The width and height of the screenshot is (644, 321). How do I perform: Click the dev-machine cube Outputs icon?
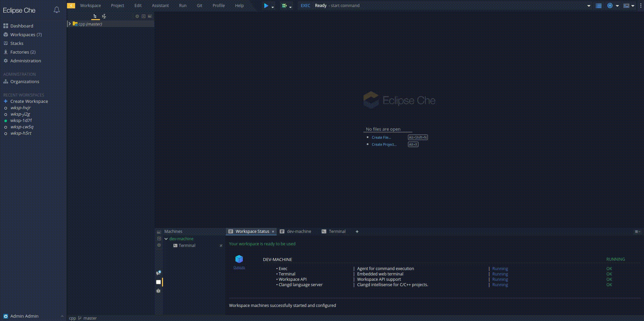click(x=239, y=259)
